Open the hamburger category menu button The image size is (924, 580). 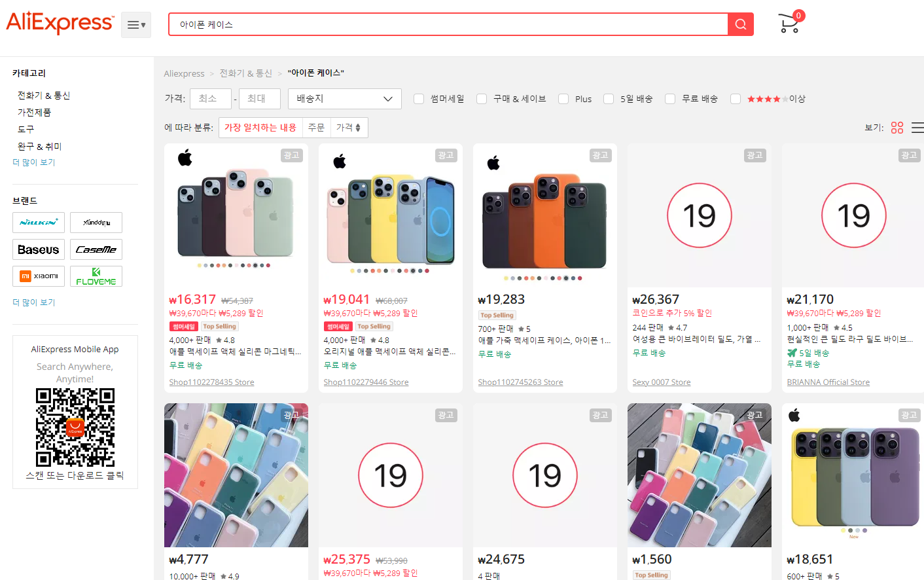(x=136, y=25)
